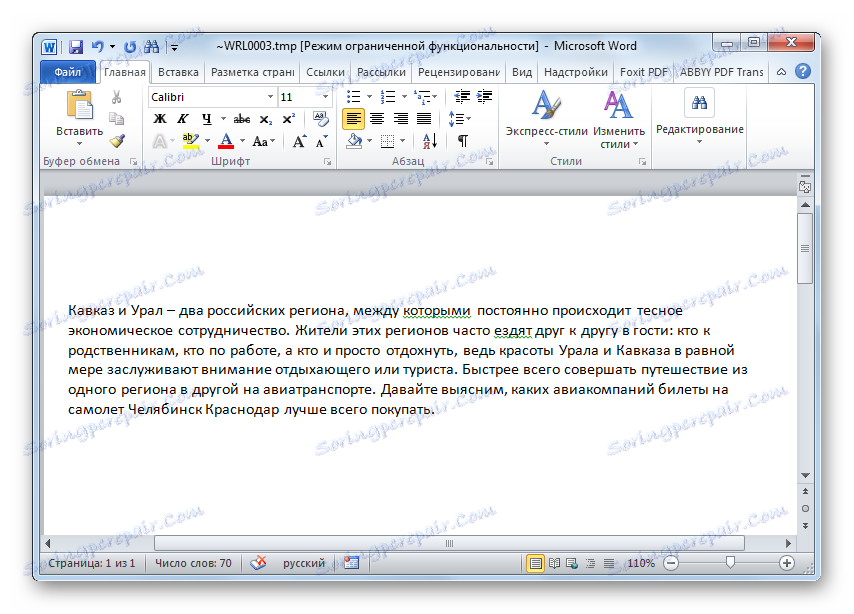Toggle italic К formatting
The height and width of the screenshot is (614, 854).
(x=182, y=119)
